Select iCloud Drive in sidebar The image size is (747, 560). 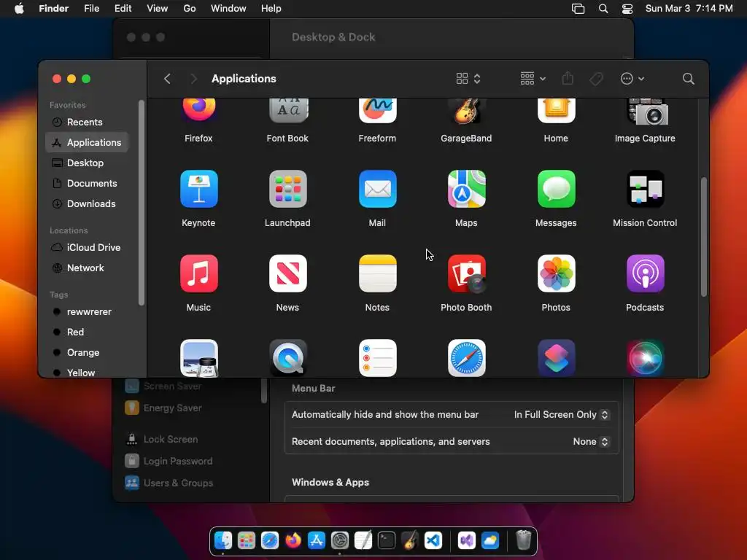(88, 248)
